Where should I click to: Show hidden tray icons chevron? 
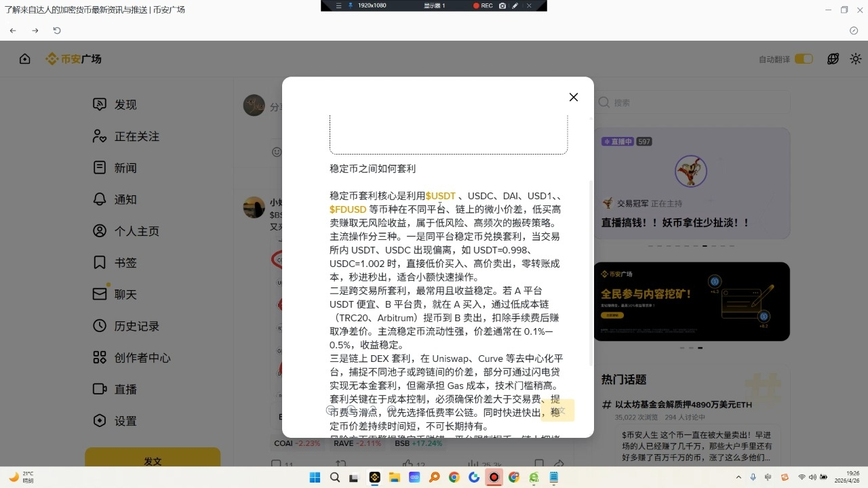(738, 477)
